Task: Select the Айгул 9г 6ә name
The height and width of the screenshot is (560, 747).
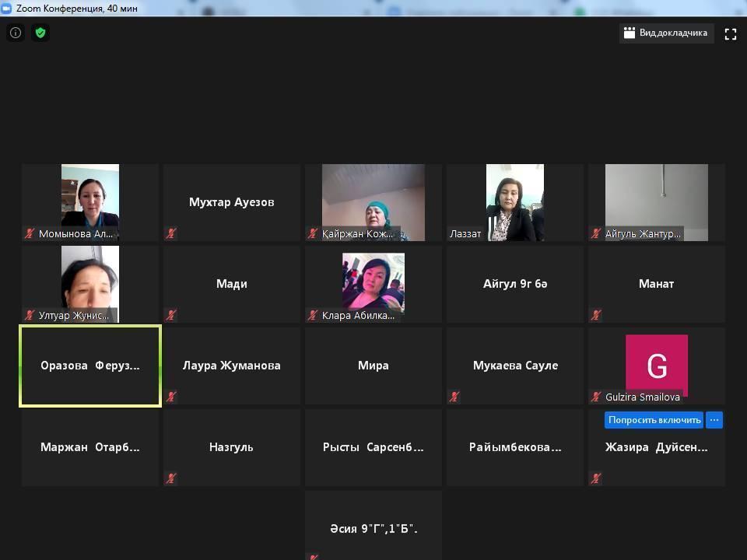Action: pyautogui.click(x=515, y=284)
